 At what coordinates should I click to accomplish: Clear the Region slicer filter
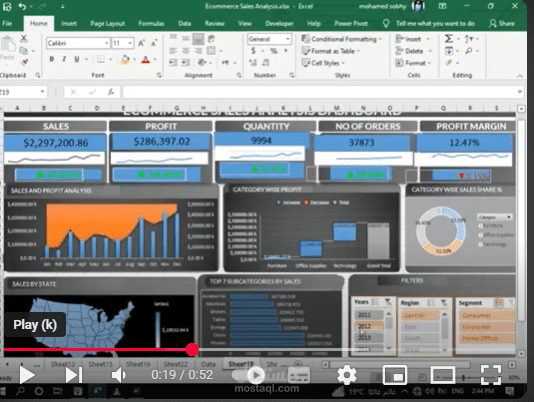pos(443,302)
